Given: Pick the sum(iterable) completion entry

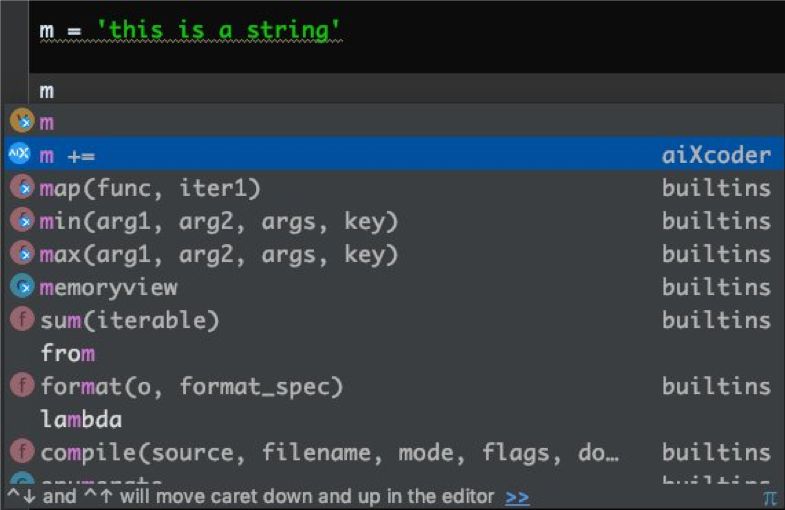Looking at the screenshot, I should pyautogui.click(x=394, y=320).
